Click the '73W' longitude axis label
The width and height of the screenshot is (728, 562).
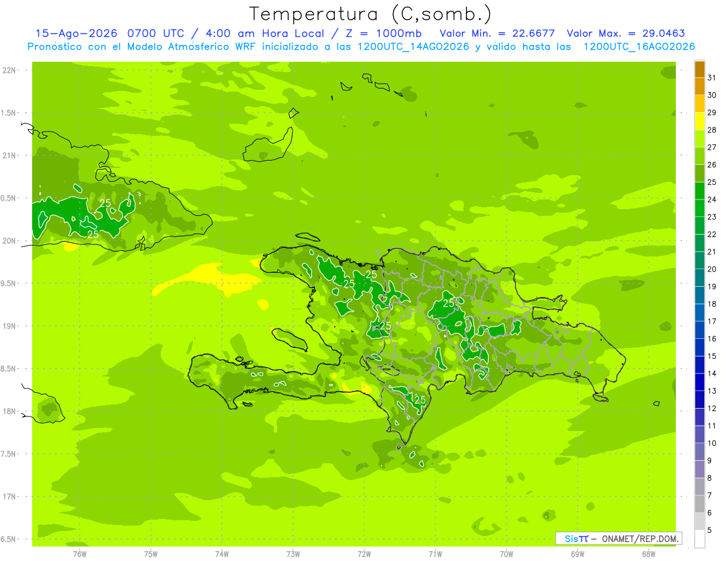293,554
